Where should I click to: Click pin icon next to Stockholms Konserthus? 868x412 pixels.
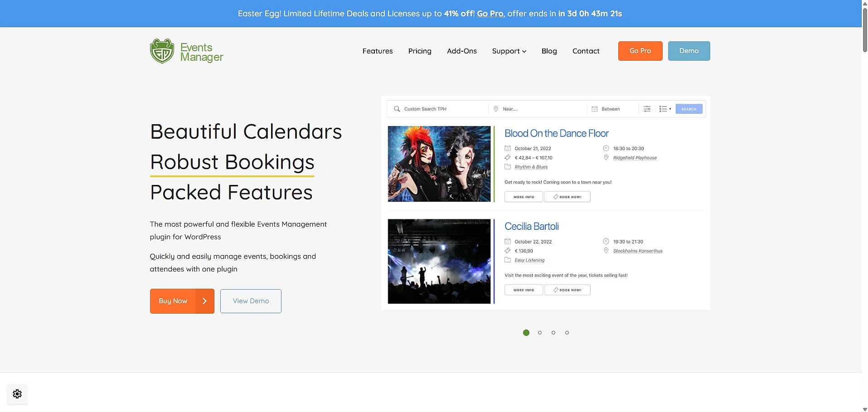606,251
